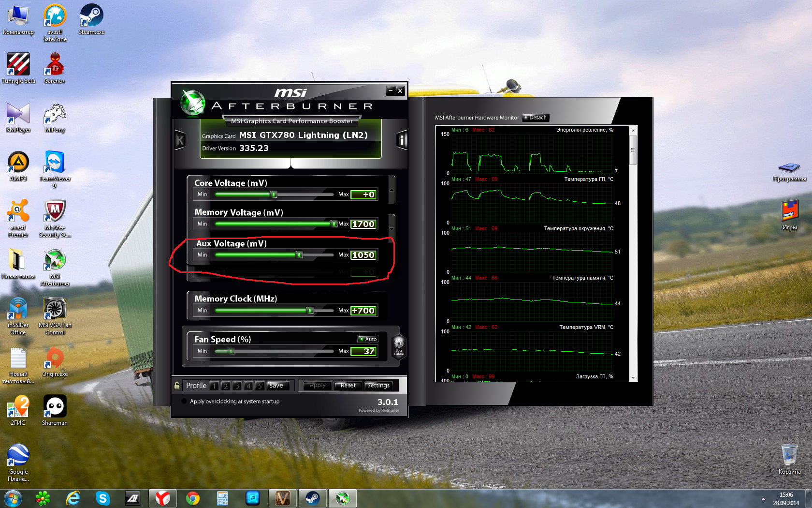Click the Memory Voltage slider handle
Screen dimensions: 812x508
(333, 224)
